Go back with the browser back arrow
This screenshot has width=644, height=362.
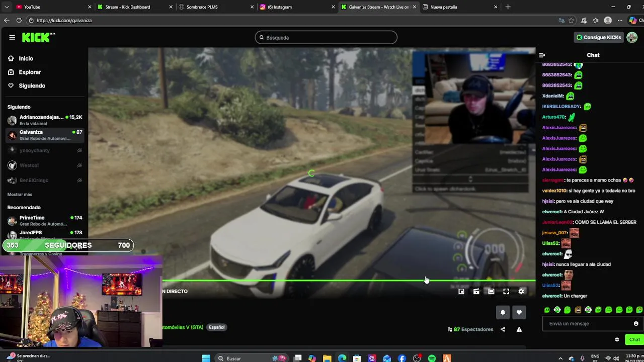(7, 21)
